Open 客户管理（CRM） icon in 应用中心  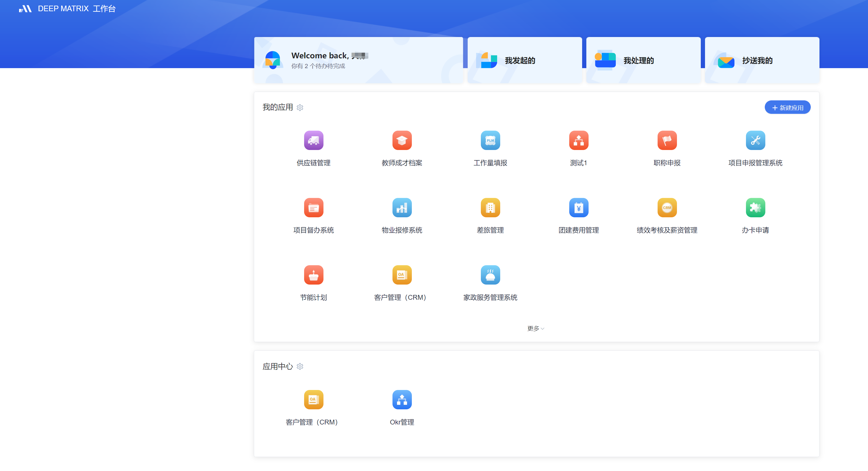313,399
